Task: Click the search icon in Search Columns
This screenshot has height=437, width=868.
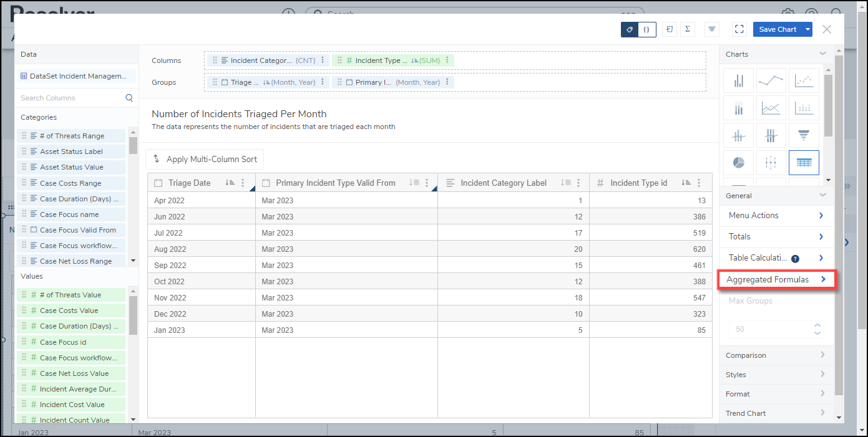Action: (129, 98)
